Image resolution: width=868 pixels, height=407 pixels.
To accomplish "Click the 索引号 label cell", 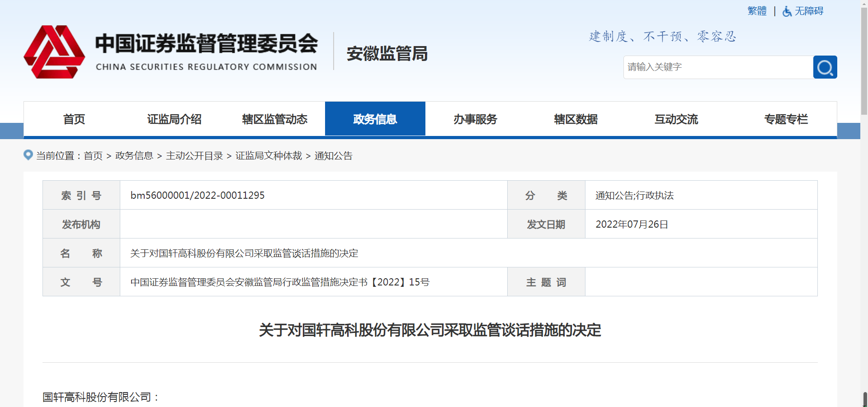I will coord(81,195).
